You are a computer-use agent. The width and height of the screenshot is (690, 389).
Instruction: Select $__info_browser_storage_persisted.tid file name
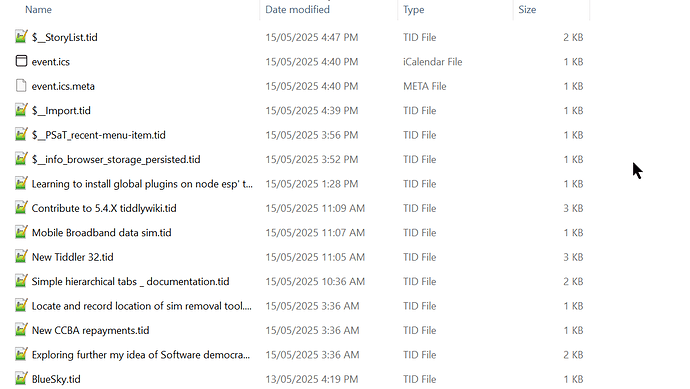point(116,159)
